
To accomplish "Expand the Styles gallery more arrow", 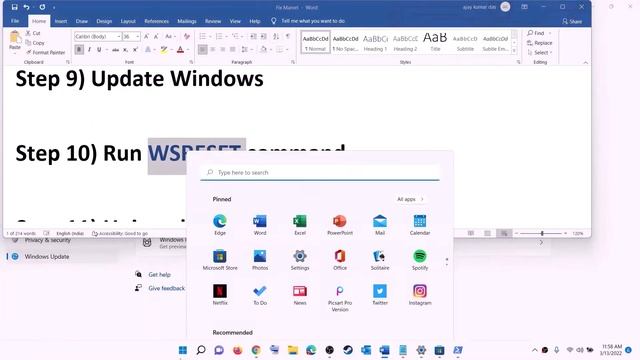I will (x=514, y=50).
